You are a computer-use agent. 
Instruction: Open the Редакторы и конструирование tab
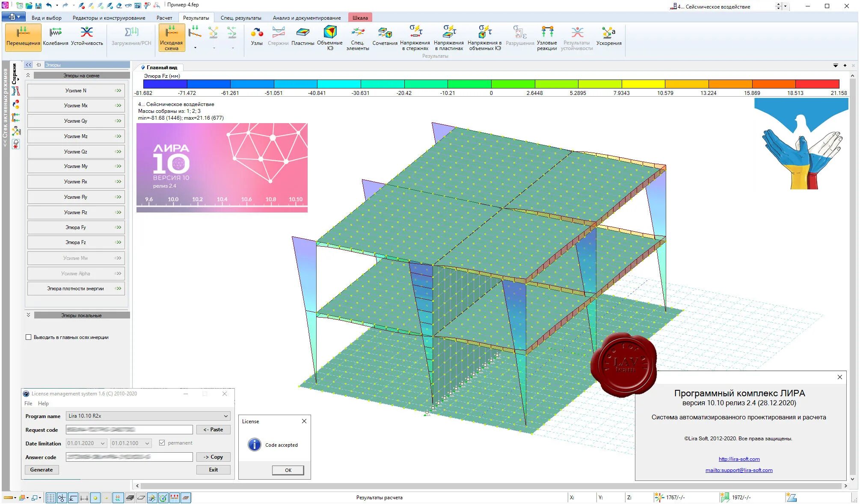tap(109, 18)
